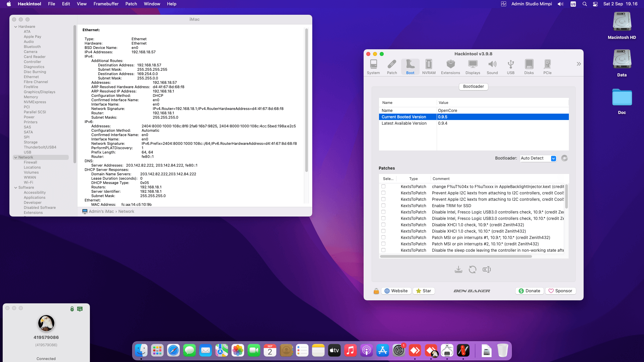Open the PCIe tab in Hackintool
The image size is (644, 362).
547,67
